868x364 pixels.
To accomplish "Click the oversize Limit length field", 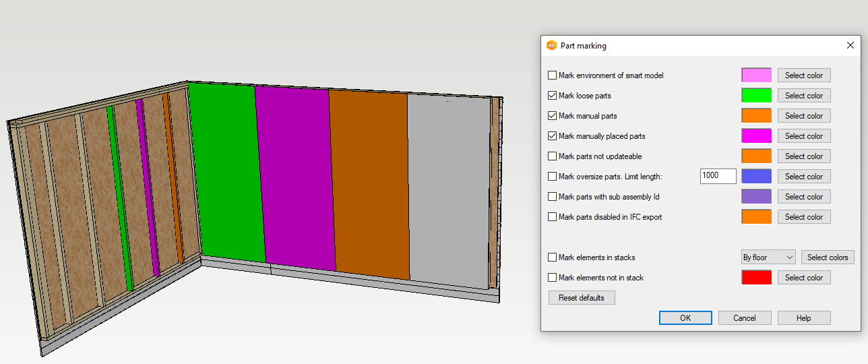I will tap(718, 176).
